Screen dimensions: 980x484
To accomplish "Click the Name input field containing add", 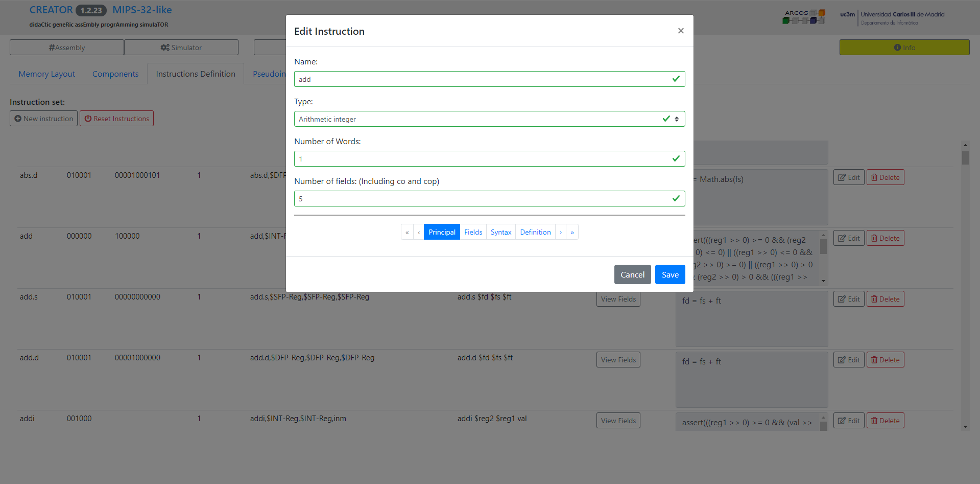I will point(489,79).
